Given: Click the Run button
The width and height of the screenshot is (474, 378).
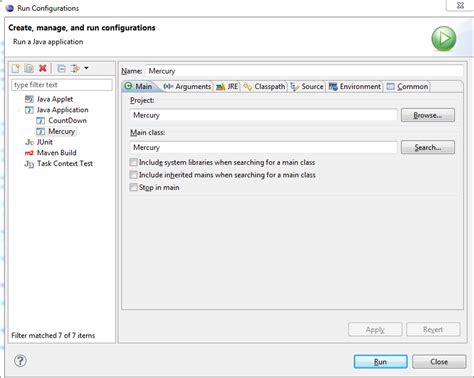Looking at the screenshot, I should tap(380, 362).
